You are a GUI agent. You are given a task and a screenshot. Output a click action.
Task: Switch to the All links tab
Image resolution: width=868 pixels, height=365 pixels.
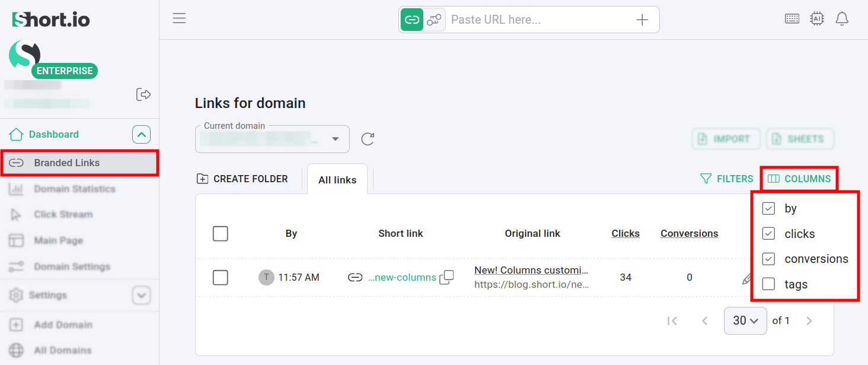[337, 179]
